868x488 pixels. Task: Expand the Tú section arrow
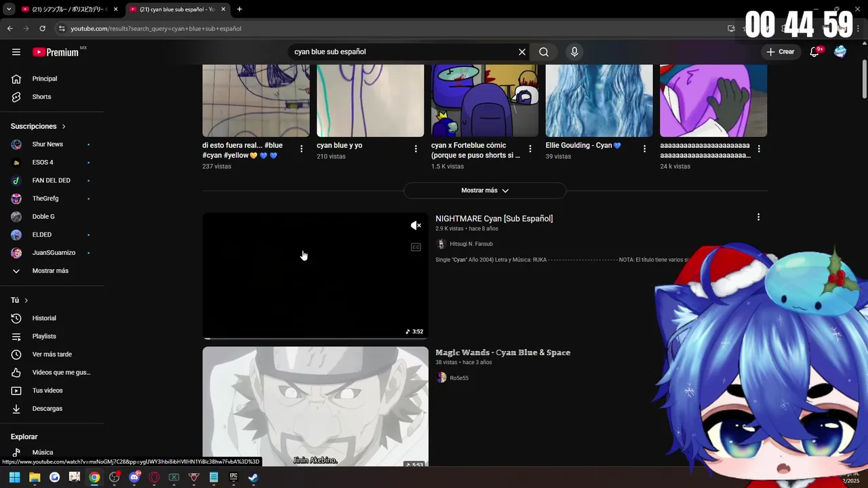click(x=26, y=300)
